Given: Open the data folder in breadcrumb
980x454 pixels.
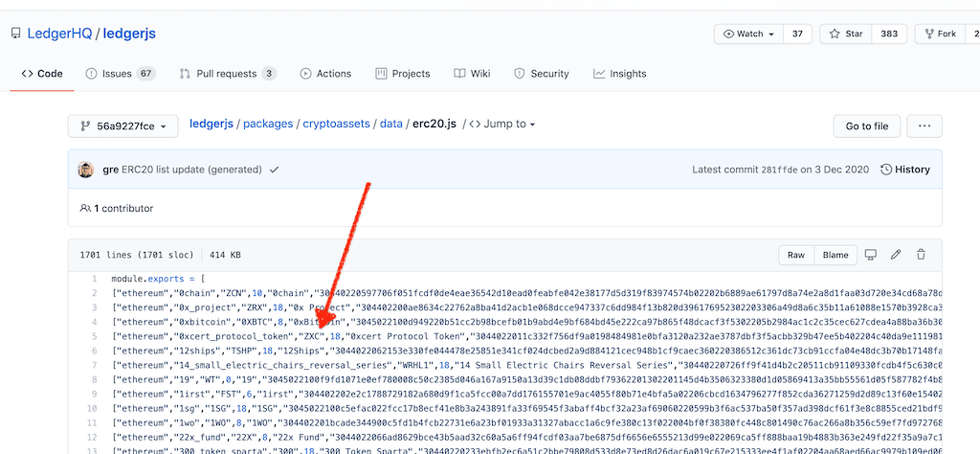Looking at the screenshot, I should pos(391,124).
